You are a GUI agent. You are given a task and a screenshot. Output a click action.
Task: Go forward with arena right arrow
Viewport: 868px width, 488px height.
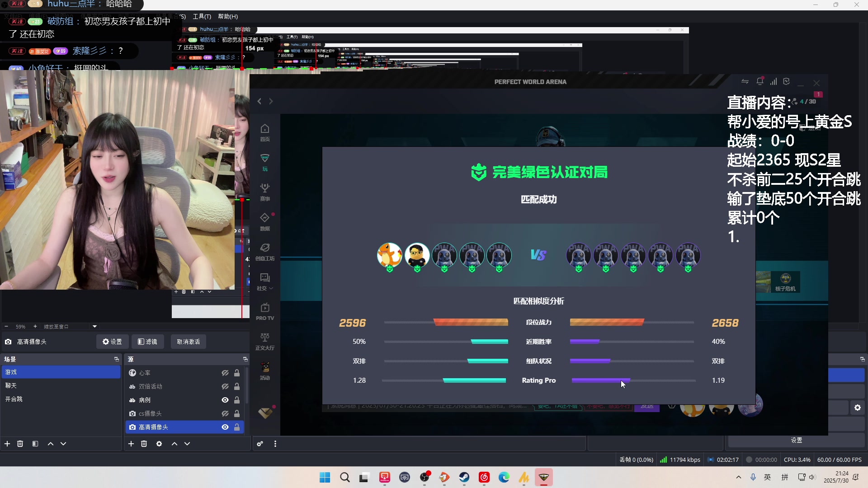(x=271, y=101)
